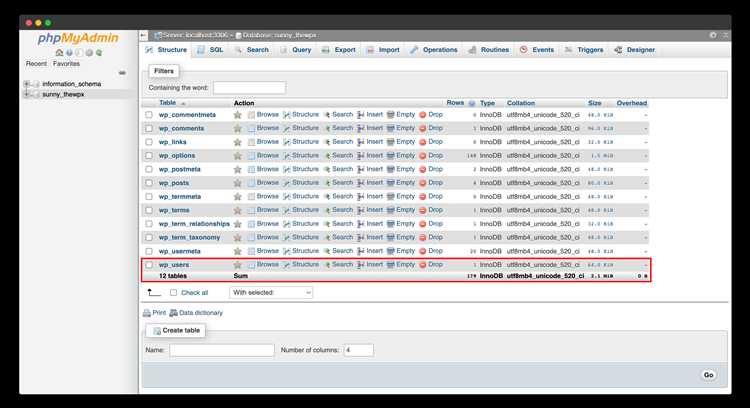The width and height of the screenshot is (750, 408).
Task: Open the wp_term_taxonomy table name
Action: tap(189, 237)
